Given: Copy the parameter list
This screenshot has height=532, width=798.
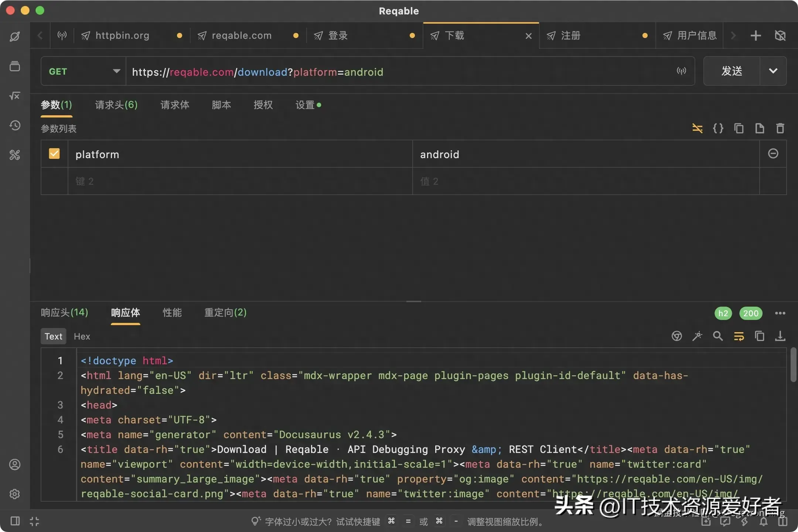Looking at the screenshot, I should 739,128.
